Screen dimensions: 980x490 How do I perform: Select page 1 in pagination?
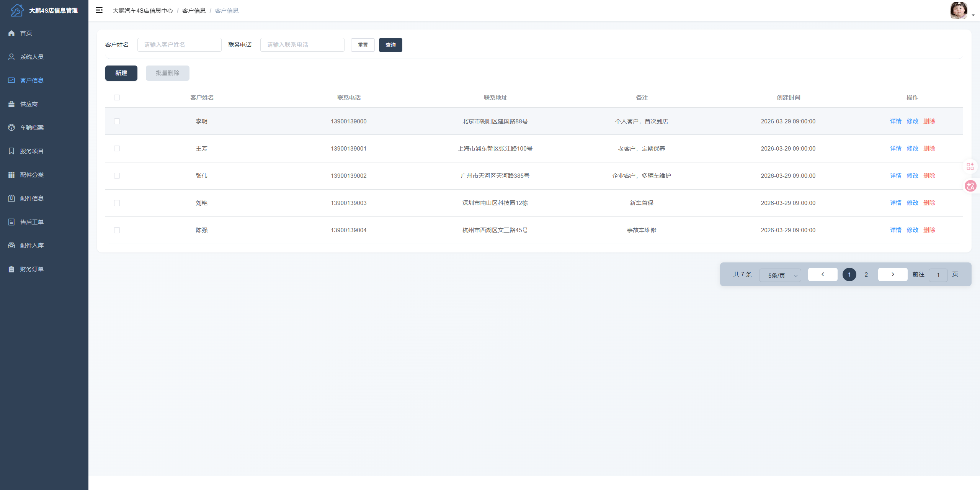pos(849,275)
